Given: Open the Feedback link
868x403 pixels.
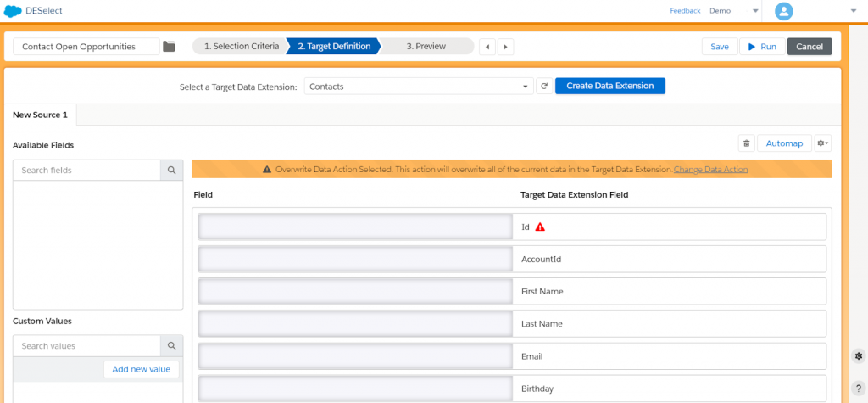Looking at the screenshot, I should (x=685, y=11).
